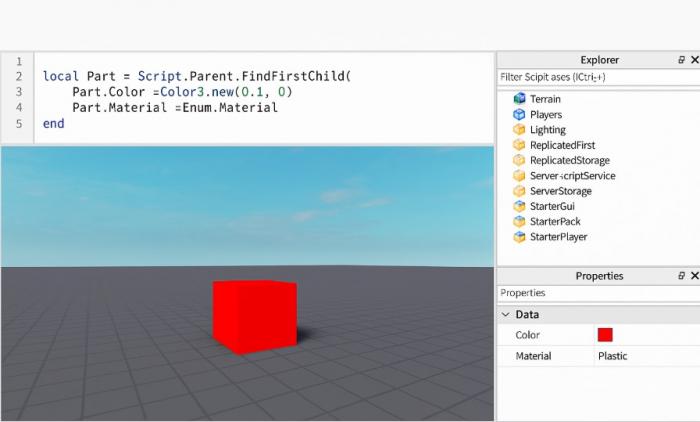Click the ReplicatedStorage icon
Viewport: 700px width, 422px height.
(x=519, y=160)
